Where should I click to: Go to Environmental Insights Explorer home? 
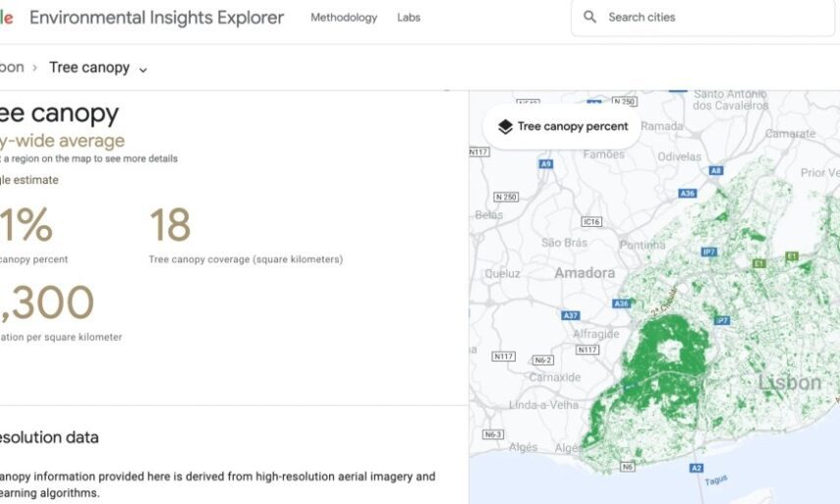pyautogui.click(x=156, y=18)
